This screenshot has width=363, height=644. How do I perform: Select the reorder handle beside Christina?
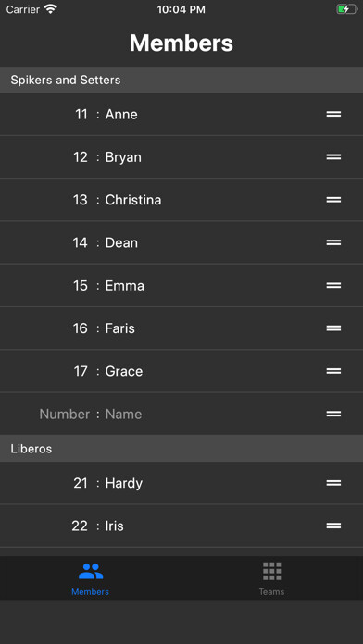pyautogui.click(x=333, y=200)
